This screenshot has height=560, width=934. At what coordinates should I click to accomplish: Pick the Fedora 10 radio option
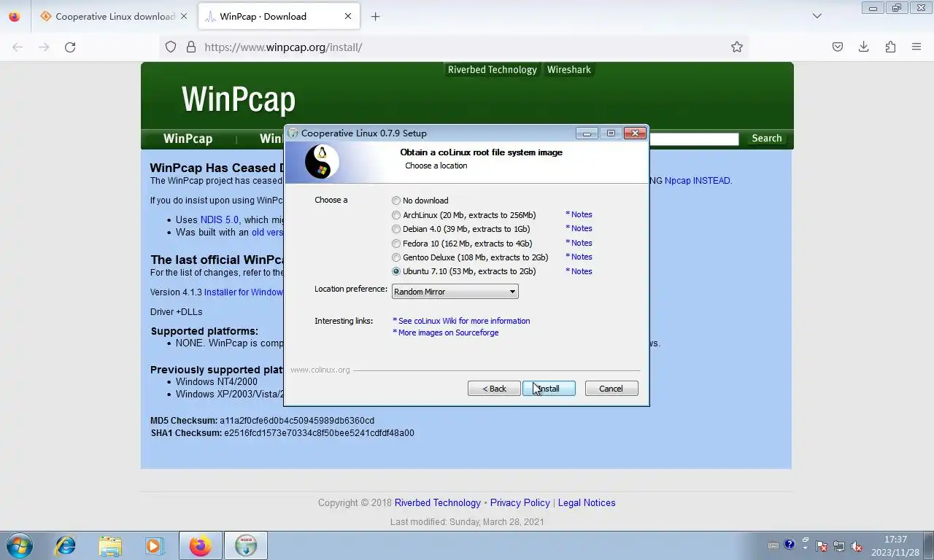pyautogui.click(x=462, y=244)
